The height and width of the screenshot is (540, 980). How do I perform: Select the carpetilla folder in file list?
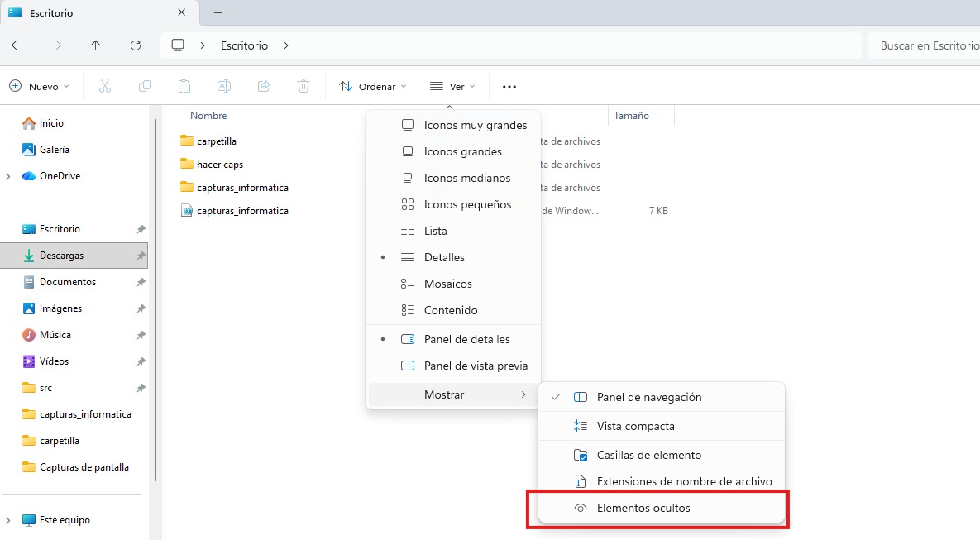click(216, 141)
